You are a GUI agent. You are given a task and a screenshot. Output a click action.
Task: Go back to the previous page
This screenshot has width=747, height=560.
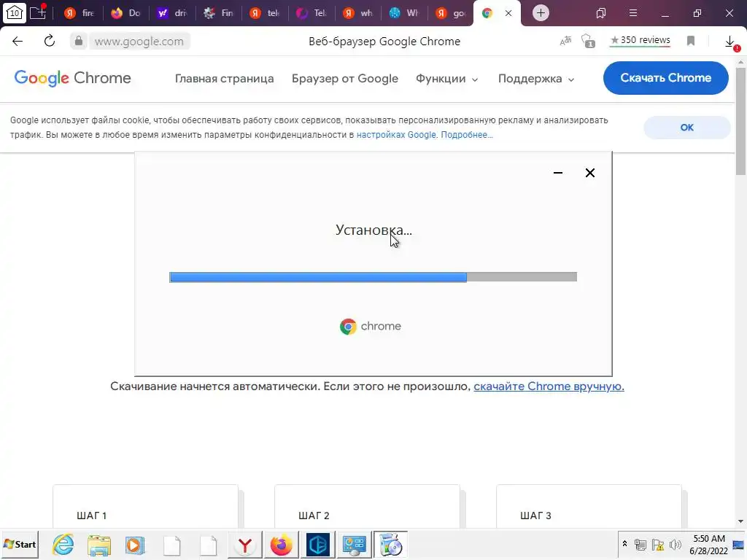coord(18,41)
